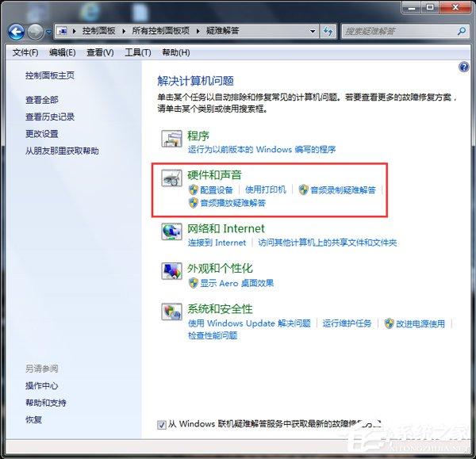Click the Hardware and Sound category icon
This screenshot has height=459, width=476.
pos(172,180)
